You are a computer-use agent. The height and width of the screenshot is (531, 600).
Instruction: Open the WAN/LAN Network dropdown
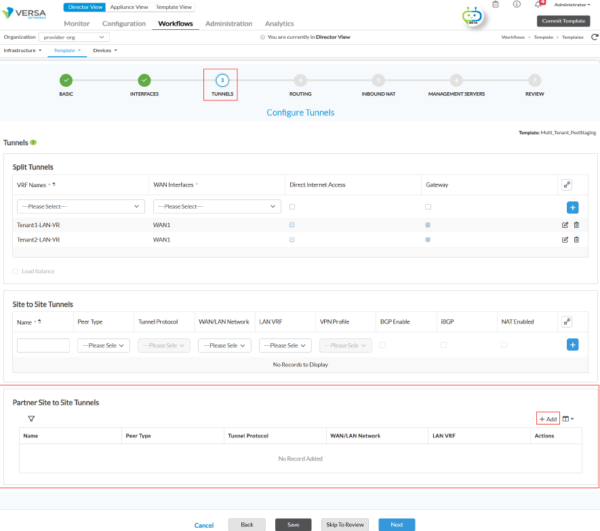[x=225, y=345]
